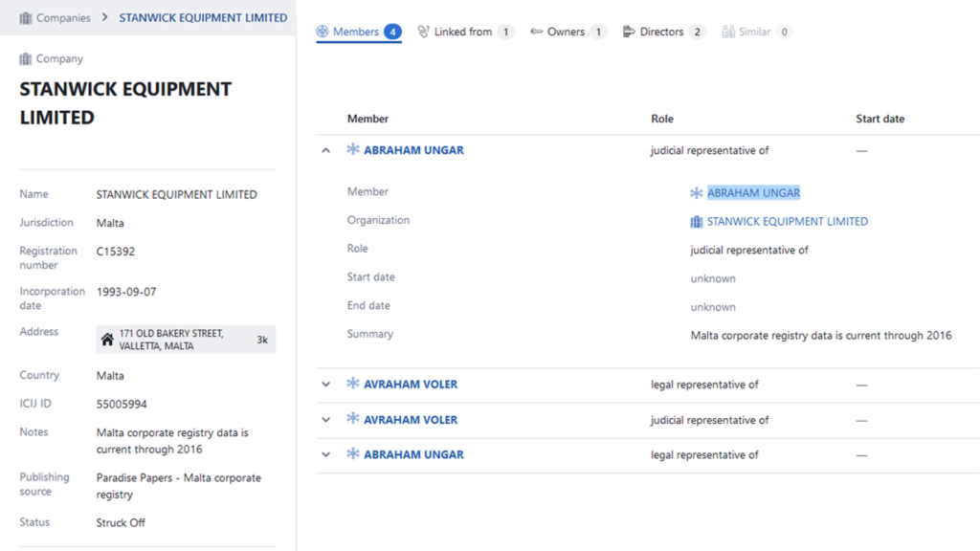Click the Members tab globe icon
This screenshot has width=980, height=551.
coord(323,32)
